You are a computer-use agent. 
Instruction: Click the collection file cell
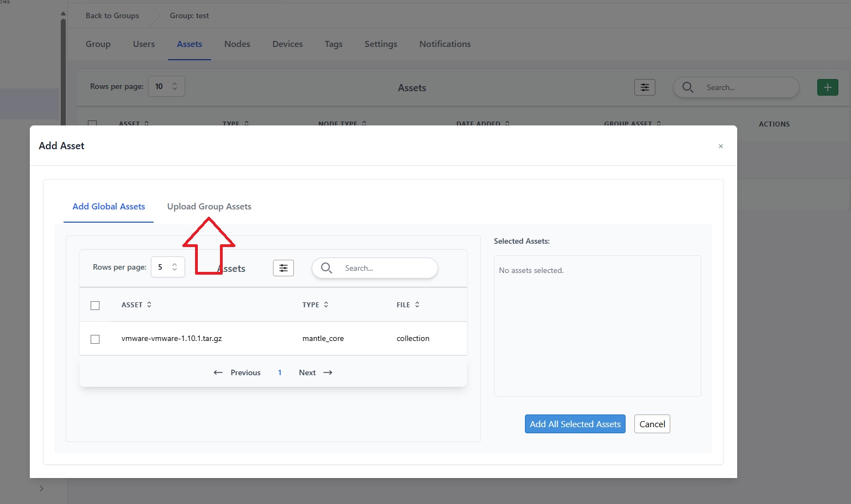tap(413, 339)
